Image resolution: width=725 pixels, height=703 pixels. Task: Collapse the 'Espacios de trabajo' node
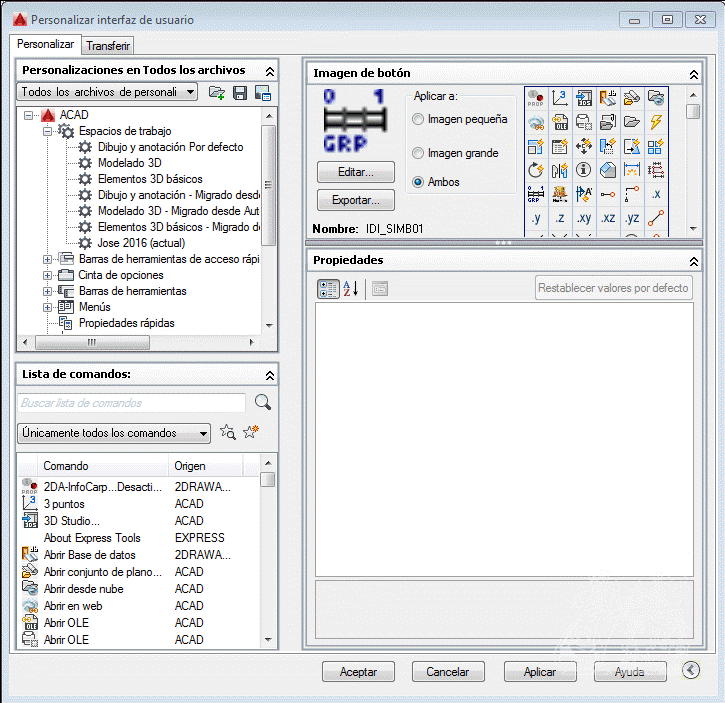[x=47, y=131]
